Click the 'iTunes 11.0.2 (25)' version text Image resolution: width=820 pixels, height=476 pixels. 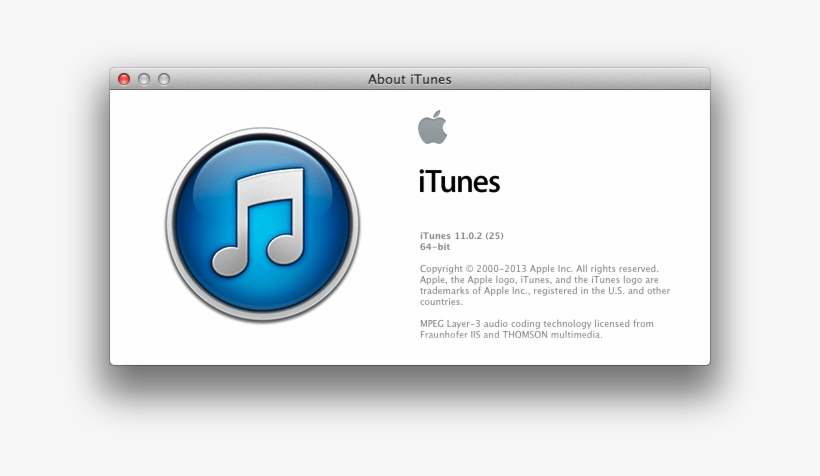point(462,235)
